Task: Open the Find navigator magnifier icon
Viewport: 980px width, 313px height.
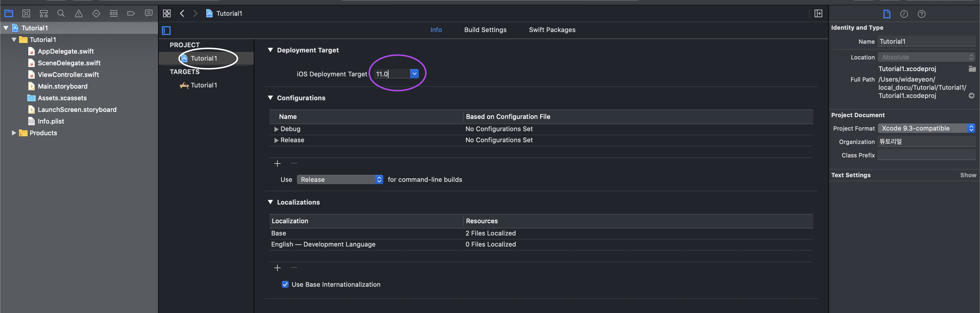Action: pos(61,14)
